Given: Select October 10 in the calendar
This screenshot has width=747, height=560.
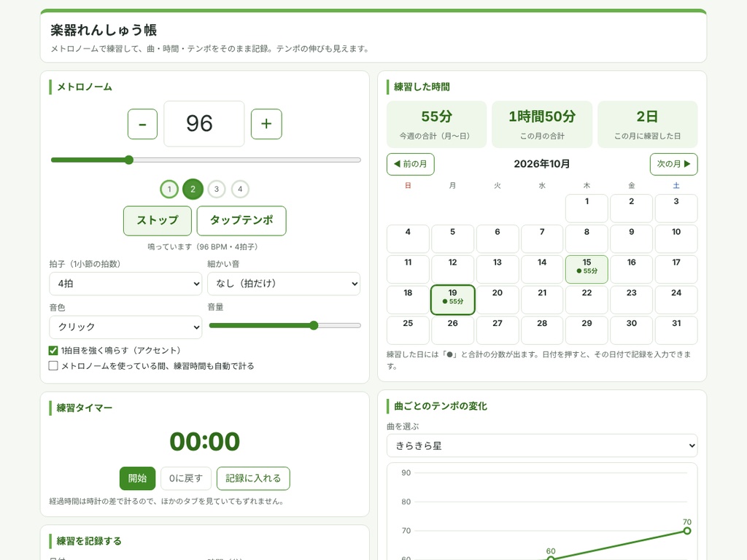Looking at the screenshot, I should (x=676, y=238).
